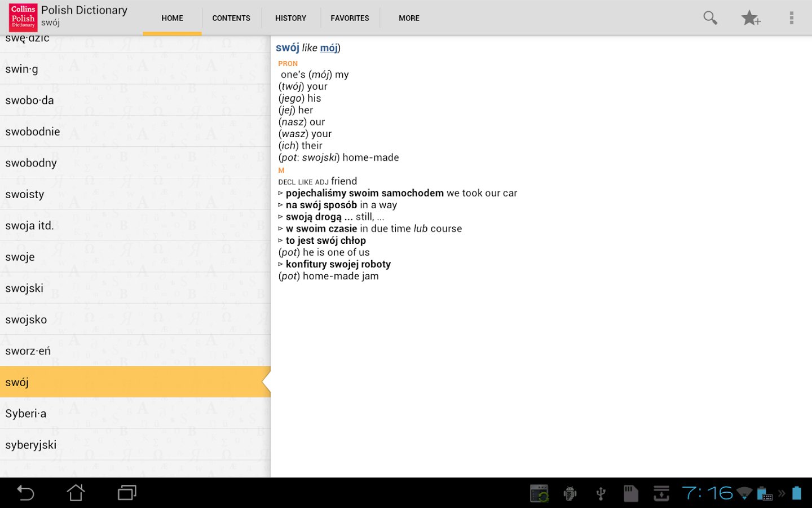This screenshot has height=508, width=812.
Task: Open the FAVORITES tab
Action: (x=350, y=18)
